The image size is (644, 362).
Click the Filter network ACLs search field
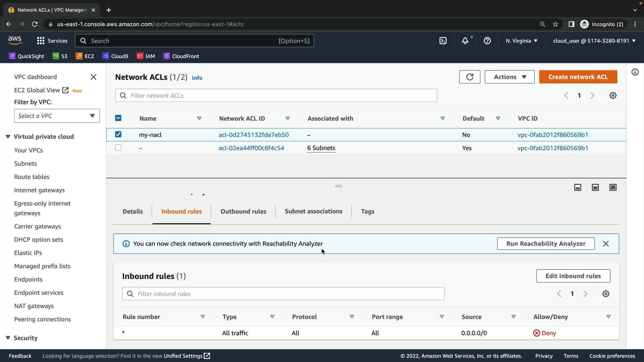276,96
